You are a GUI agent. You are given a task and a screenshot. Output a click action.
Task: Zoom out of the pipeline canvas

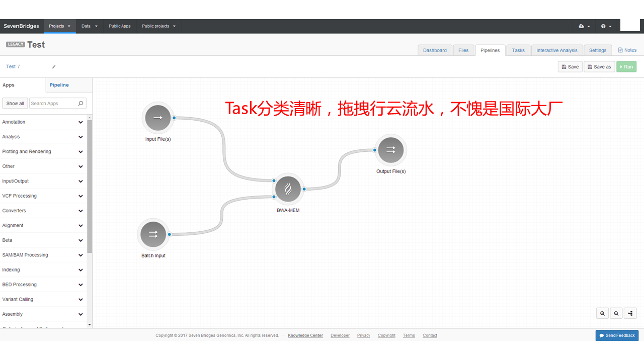tap(616, 313)
